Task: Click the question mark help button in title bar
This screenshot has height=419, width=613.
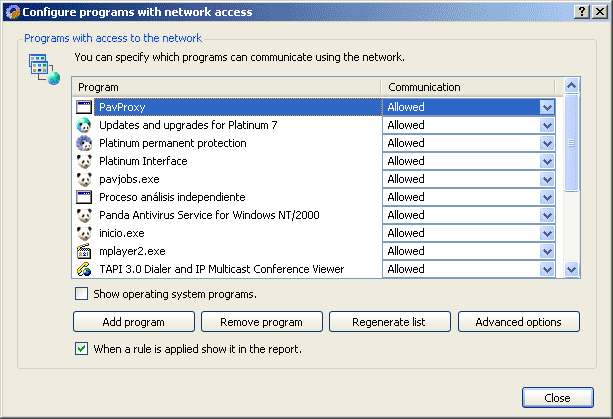Action: point(581,11)
